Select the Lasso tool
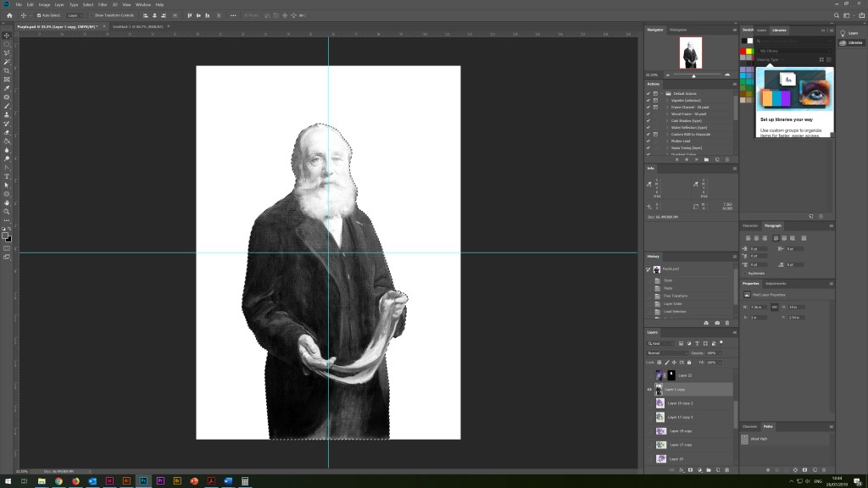The height and width of the screenshot is (488, 868). pos(7,53)
